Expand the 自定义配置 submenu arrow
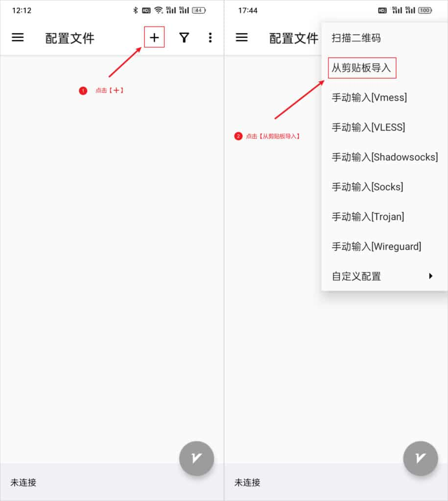Viewport: 448px width, 501px height. 430,276
